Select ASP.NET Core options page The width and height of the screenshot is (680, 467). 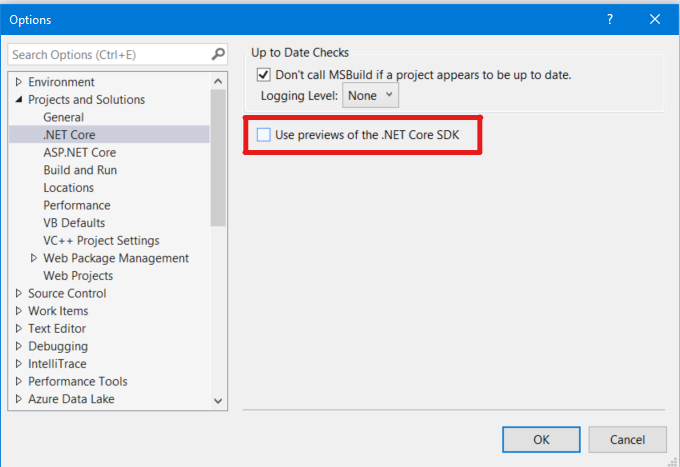click(x=79, y=152)
